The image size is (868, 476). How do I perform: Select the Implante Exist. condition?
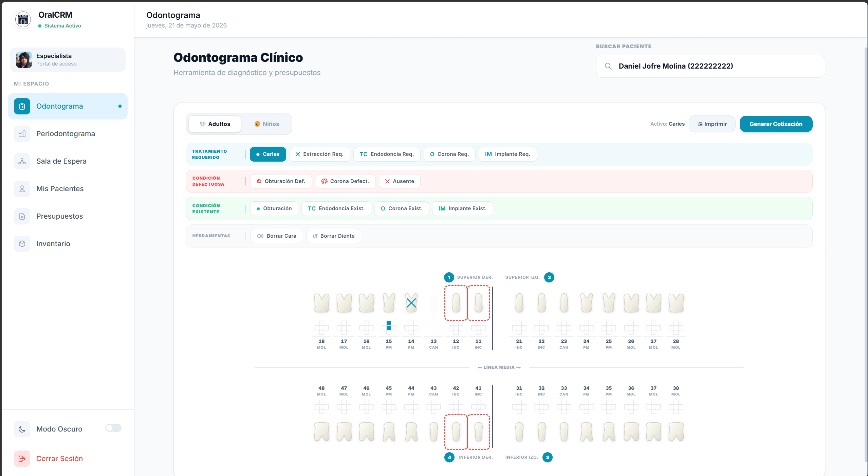pyautogui.click(x=462, y=208)
